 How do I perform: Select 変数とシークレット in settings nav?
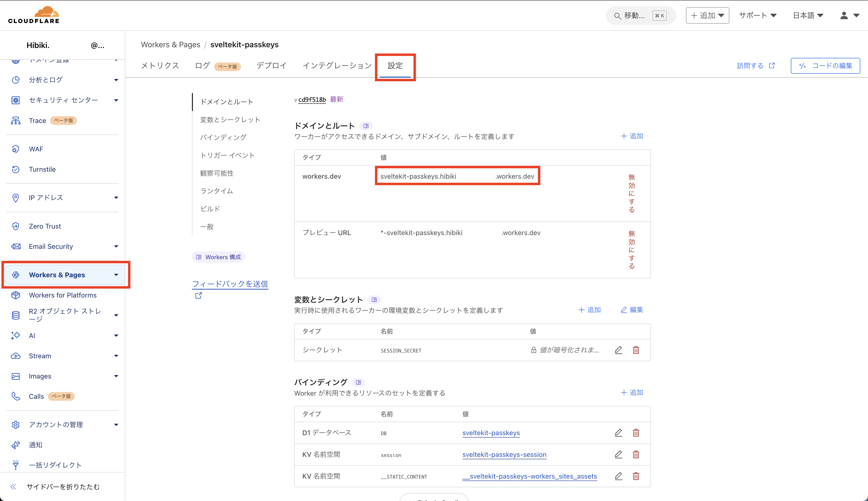230,119
